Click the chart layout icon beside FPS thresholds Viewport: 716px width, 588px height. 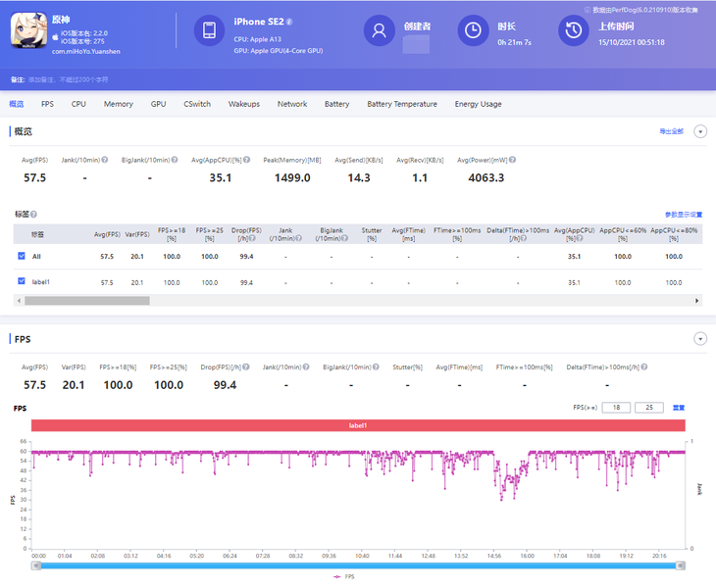click(679, 408)
